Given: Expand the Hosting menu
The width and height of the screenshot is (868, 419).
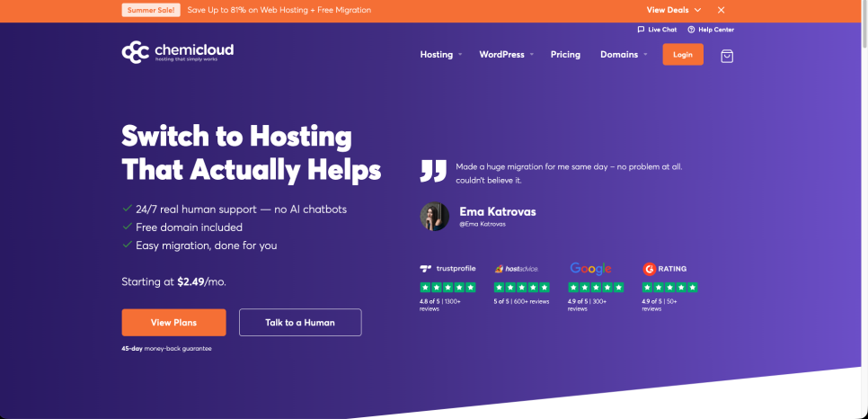Looking at the screenshot, I should tap(441, 54).
